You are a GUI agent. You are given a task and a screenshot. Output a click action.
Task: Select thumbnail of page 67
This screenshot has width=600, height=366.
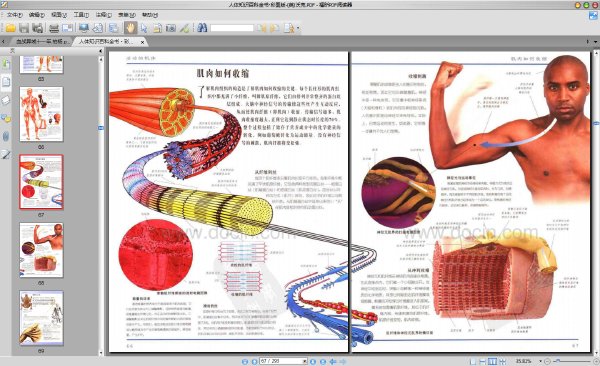point(41,182)
